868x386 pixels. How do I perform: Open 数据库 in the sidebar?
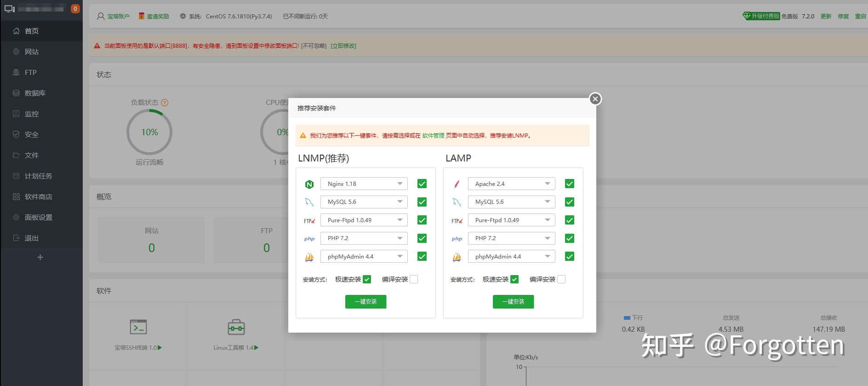tap(41, 93)
